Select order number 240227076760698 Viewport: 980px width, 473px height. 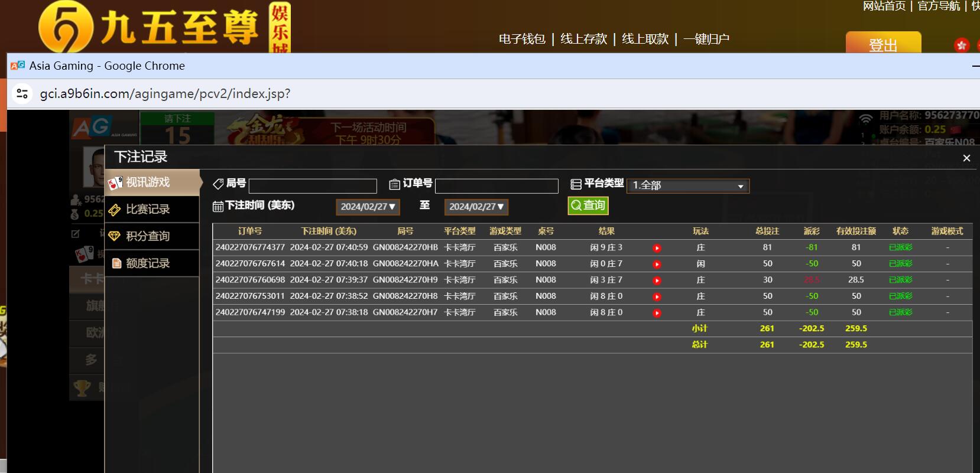pos(250,280)
